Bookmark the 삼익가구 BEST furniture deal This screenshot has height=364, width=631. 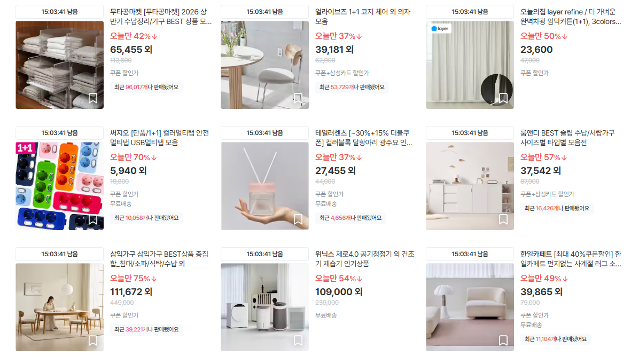point(93,341)
